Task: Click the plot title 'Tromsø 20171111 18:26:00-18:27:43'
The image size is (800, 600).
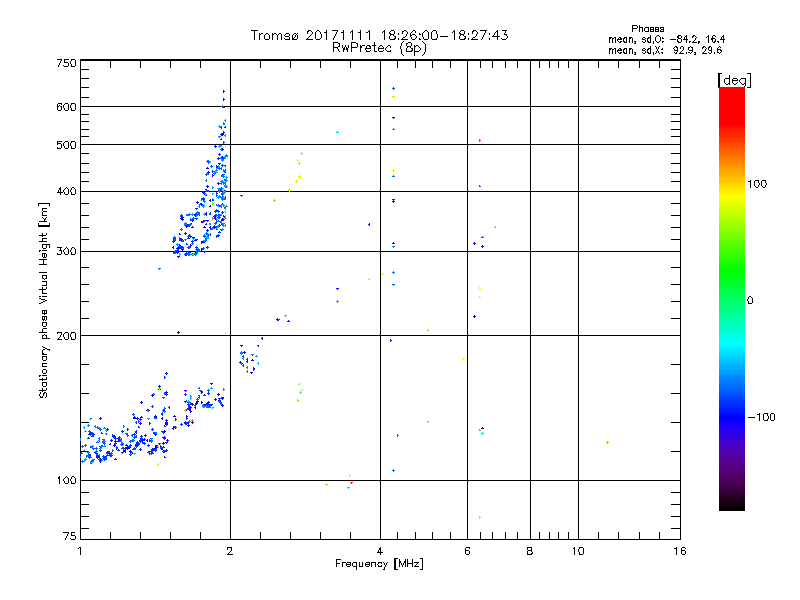Action: coord(379,35)
